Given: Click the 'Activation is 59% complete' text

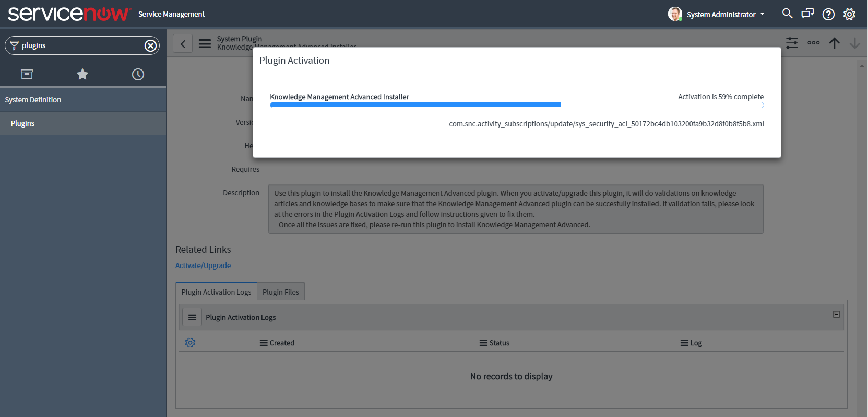Looking at the screenshot, I should [x=721, y=97].
